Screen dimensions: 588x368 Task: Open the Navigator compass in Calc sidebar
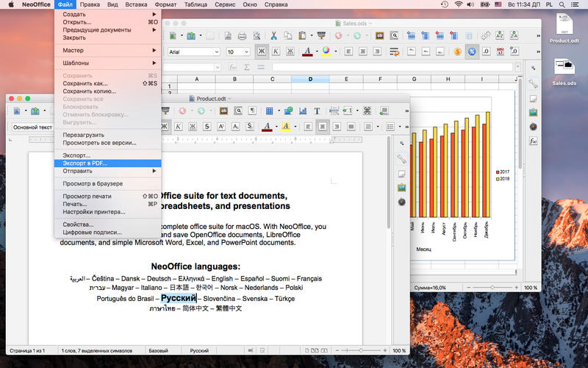(x=533, y=126)
